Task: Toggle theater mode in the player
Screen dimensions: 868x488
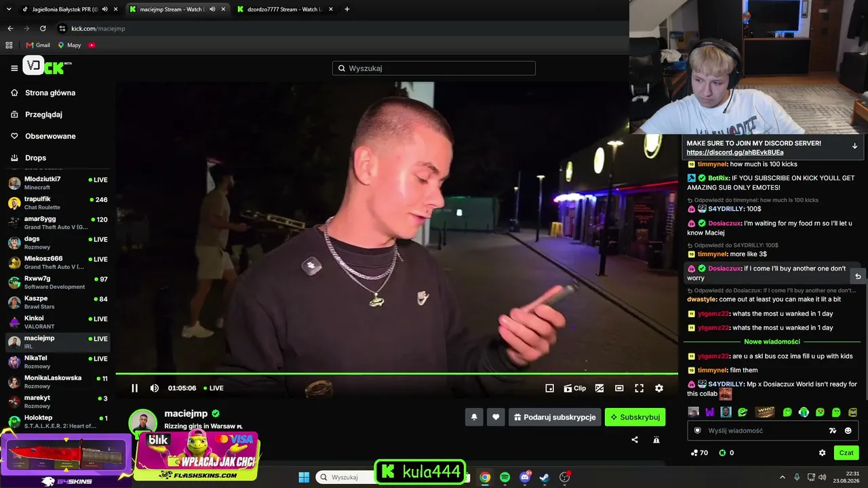Action: click(619, 388)
